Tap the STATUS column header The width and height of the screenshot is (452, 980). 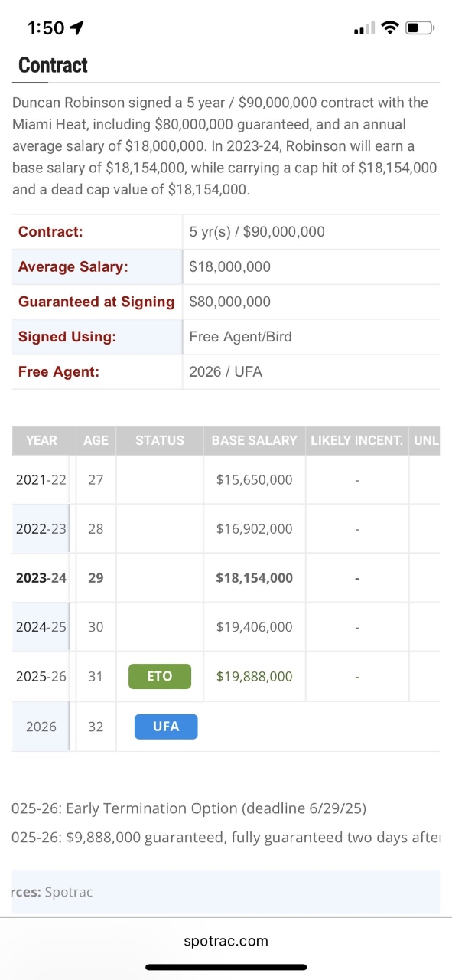click(160, 440)
